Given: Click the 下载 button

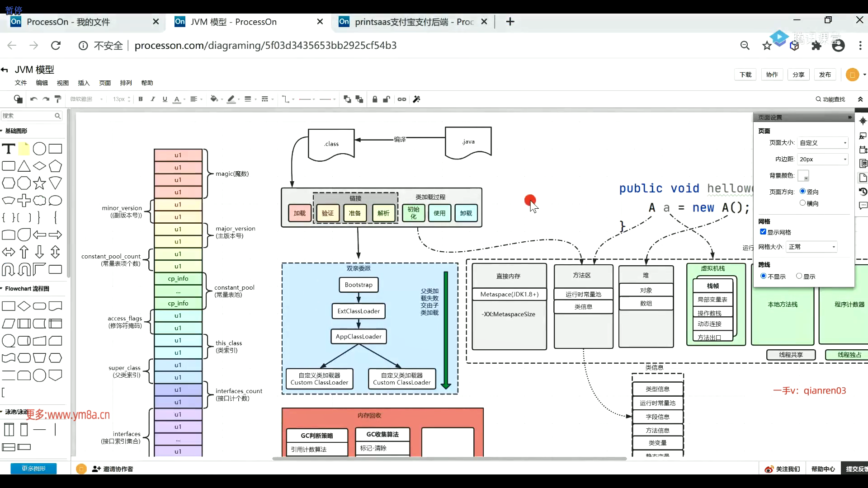Looking at the screenshot, I should [745, 75].
